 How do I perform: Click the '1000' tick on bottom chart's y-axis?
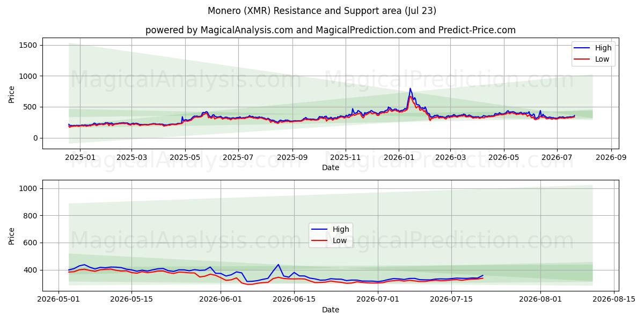28,188
